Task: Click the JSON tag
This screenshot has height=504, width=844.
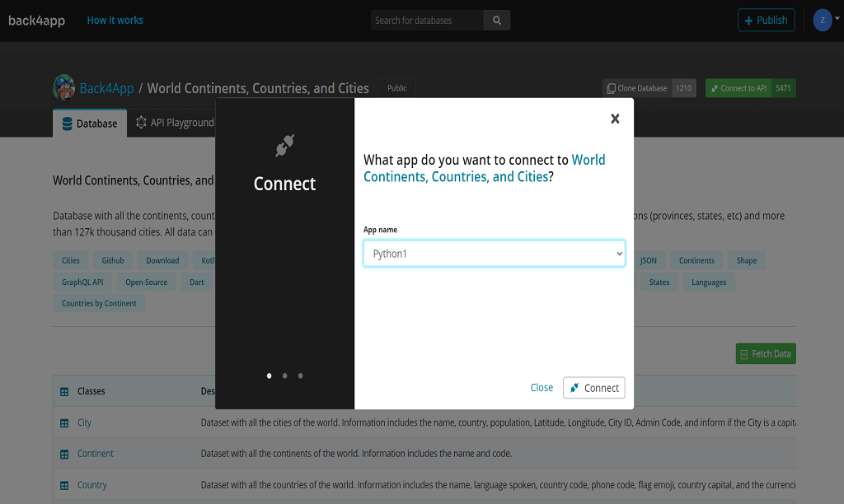Action: (x=649, y=260)
